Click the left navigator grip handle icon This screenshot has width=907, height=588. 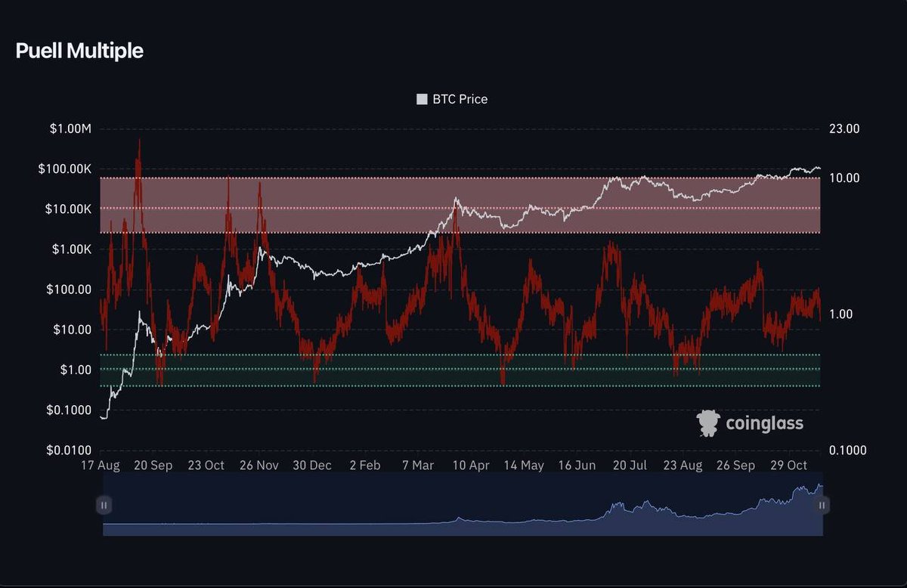104,505
